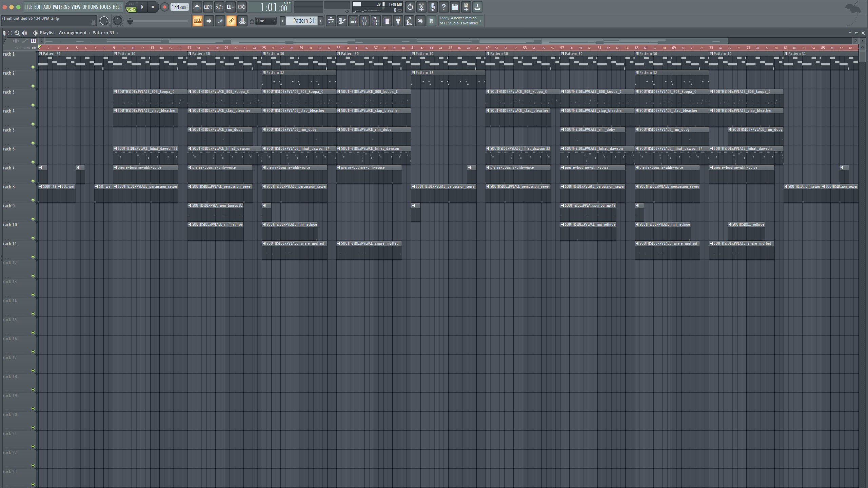Adjust the master volume knob
The width and height of the screenshot is (868, 488).
104,21
